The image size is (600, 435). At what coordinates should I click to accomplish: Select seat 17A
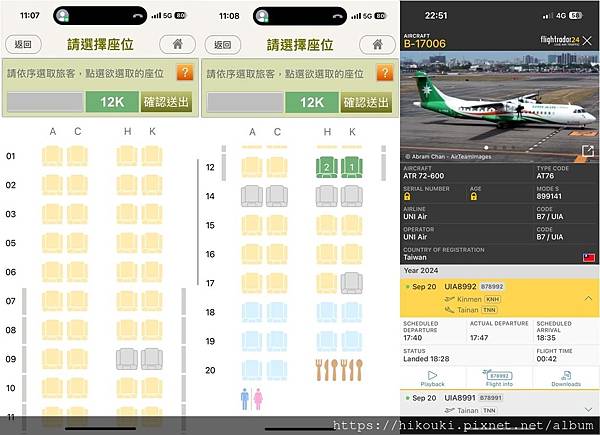tap(252, 283)
